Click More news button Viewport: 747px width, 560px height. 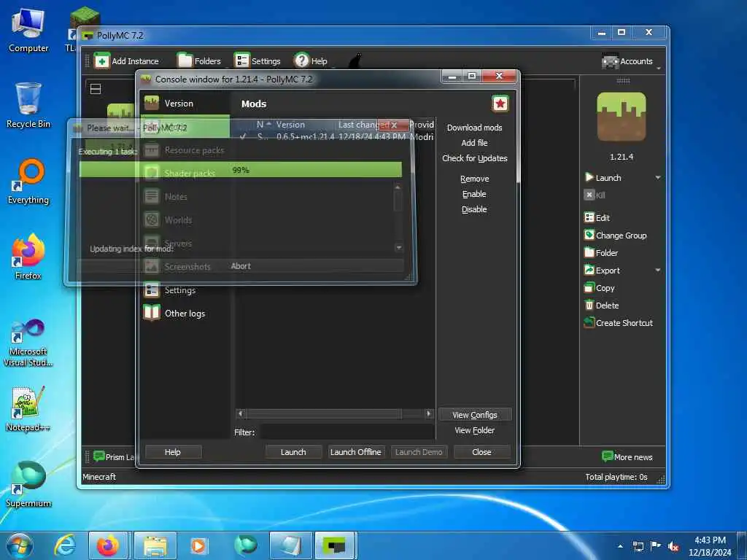click(x=627, y=456)
